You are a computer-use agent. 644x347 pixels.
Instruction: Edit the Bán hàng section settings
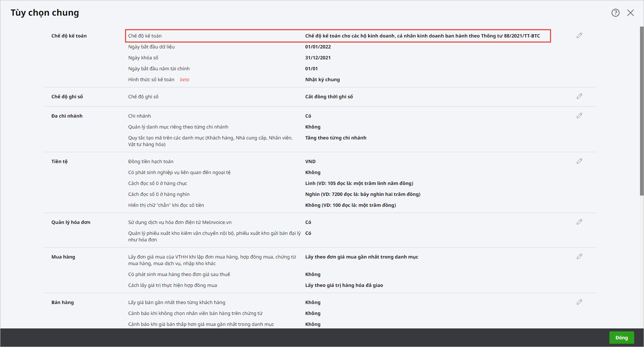point(579,302)
